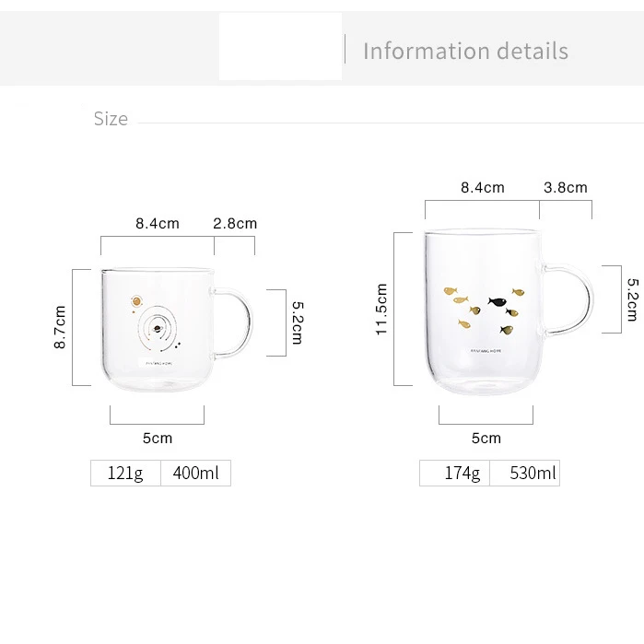Viewport: 644px width, 644px height.
Task: Click the 5cm base label under small mug
Action: click(x=158, y=438)
